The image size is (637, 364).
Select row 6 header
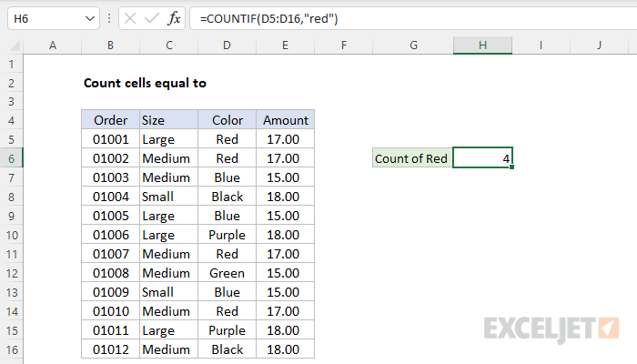11,158
